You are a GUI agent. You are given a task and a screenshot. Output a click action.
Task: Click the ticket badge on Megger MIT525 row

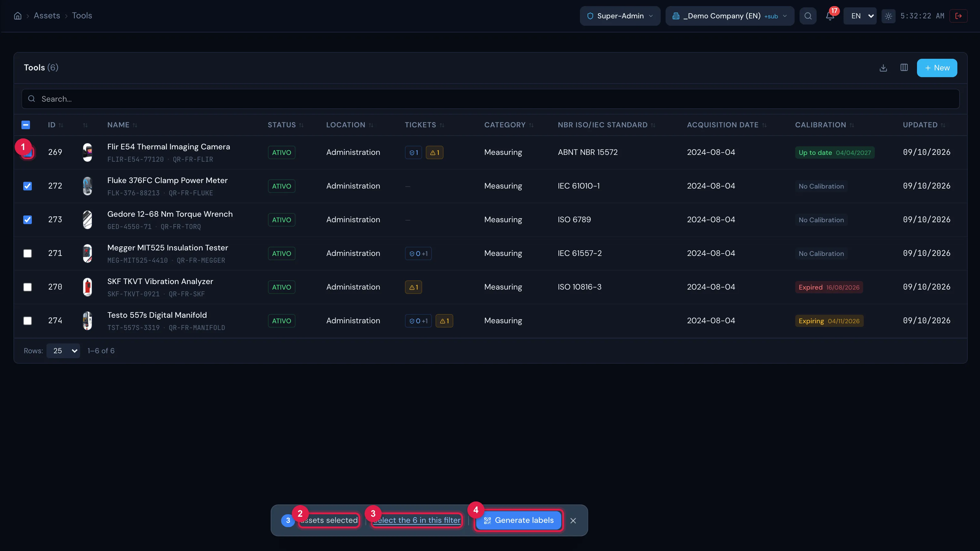coord(418,253)
